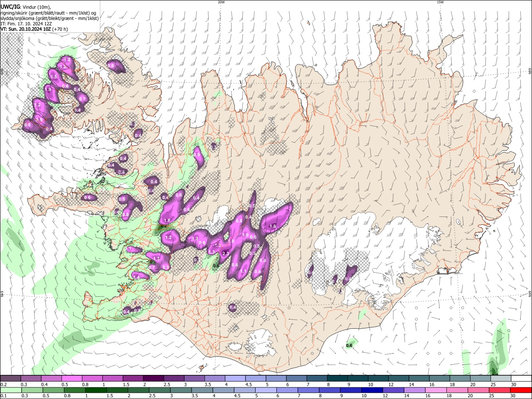Pick the light pink 16 swatch in the rain scale
This screenshot has width=532, height=399.
pyautogui.click(x=436, y=390)
